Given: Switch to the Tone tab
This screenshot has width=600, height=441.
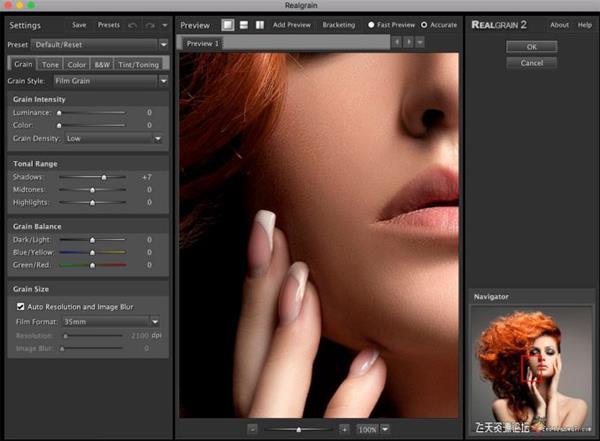Looking at the screenshot, I should [51, 63].
